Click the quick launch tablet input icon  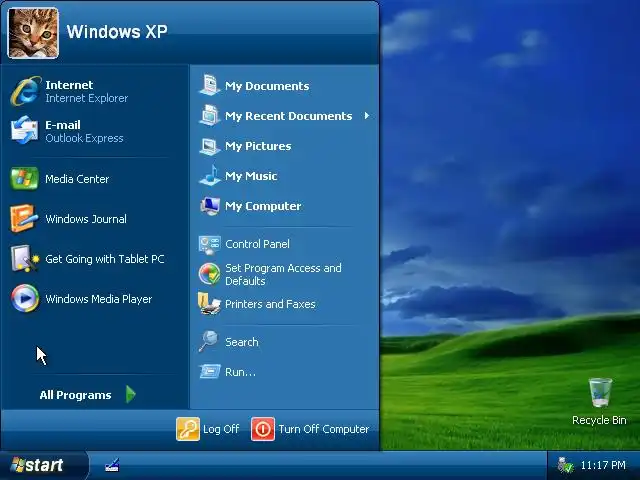112,465
